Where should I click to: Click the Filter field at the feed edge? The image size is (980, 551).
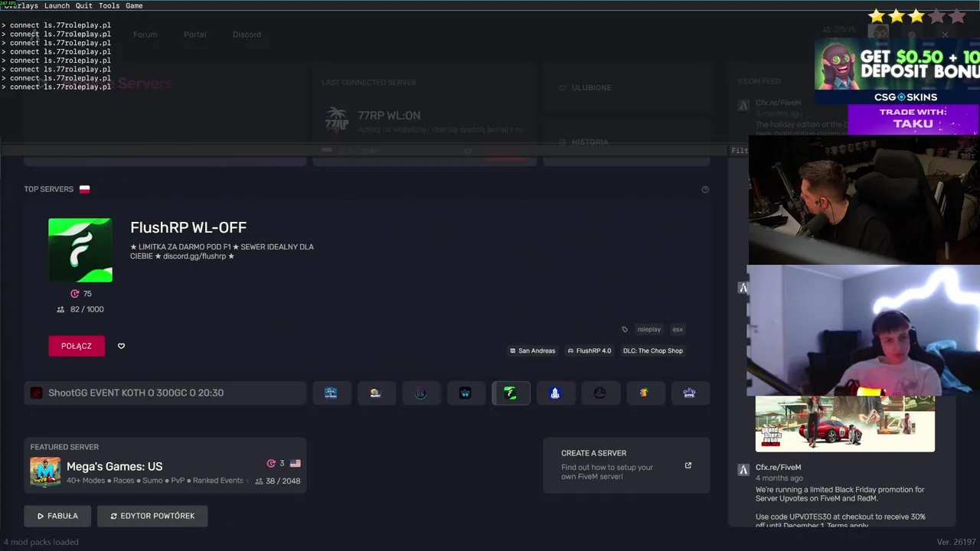(x=740, y=151)
